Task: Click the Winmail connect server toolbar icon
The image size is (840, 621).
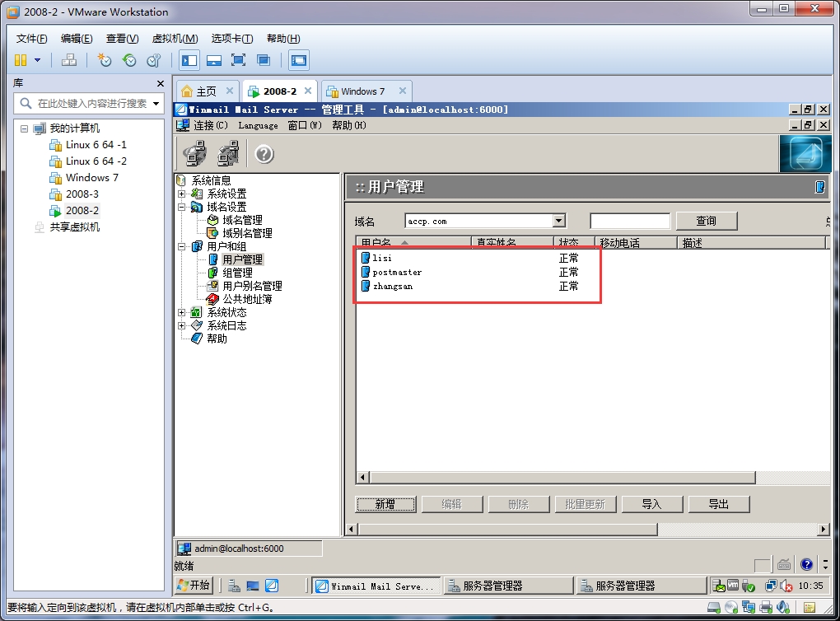Action: [194, 154]
